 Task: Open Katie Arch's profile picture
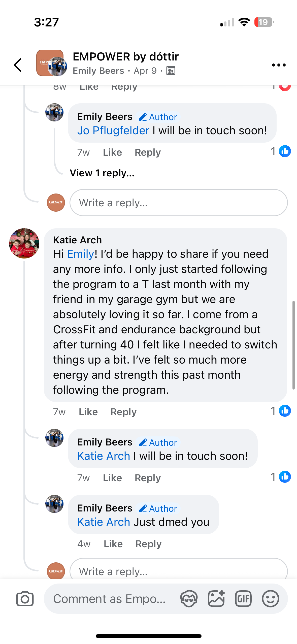point(24,243)
